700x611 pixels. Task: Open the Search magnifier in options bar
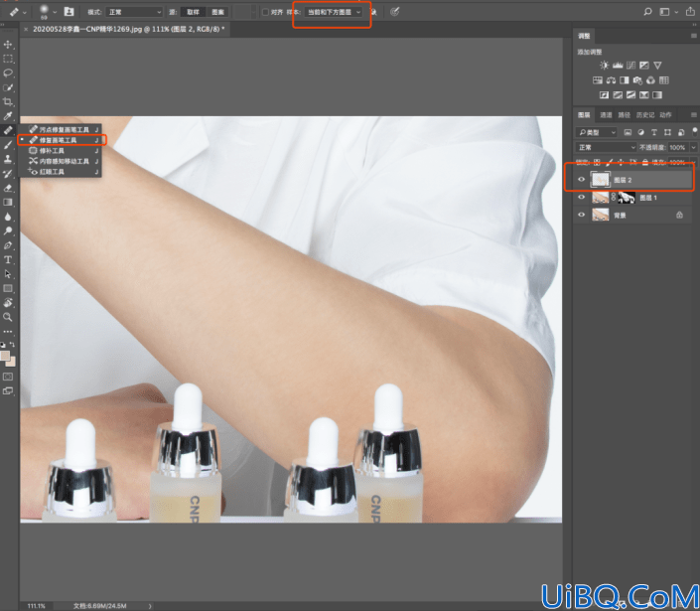point(647,12)
